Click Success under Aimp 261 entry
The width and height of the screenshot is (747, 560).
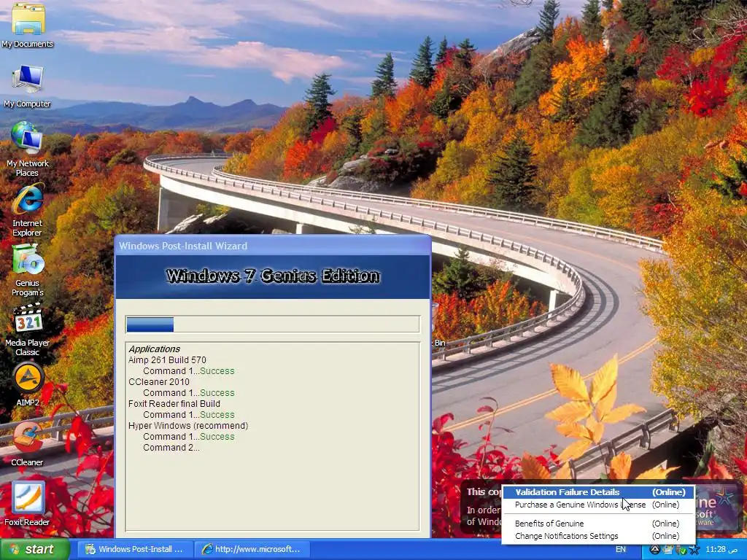(217, 371)
